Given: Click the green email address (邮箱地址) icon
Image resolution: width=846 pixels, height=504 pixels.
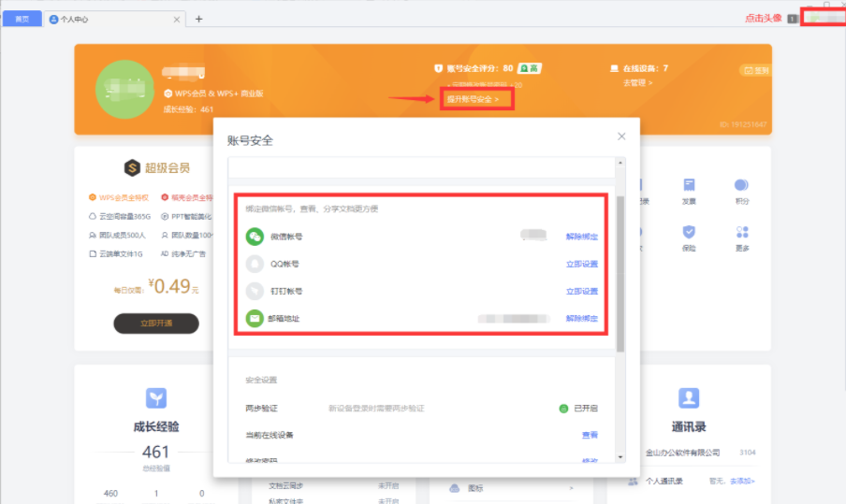Looking at the screenshot, I should click(x=255, y=319).
